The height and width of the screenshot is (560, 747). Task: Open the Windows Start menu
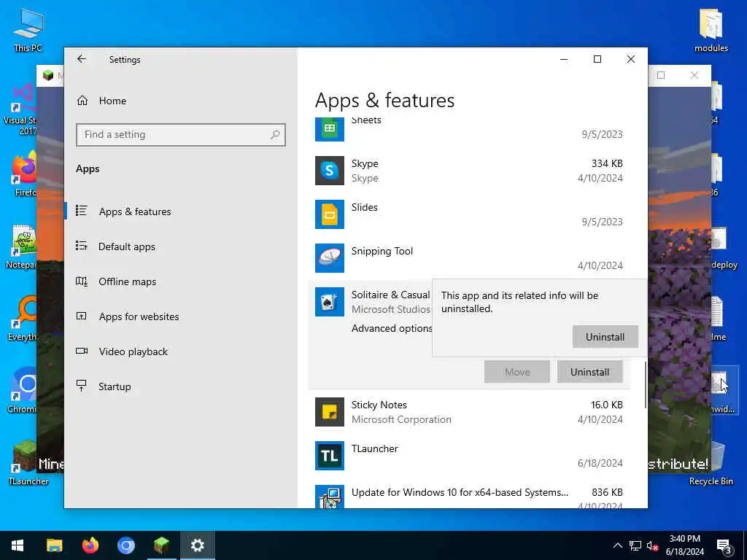click(x=18, y=545)
